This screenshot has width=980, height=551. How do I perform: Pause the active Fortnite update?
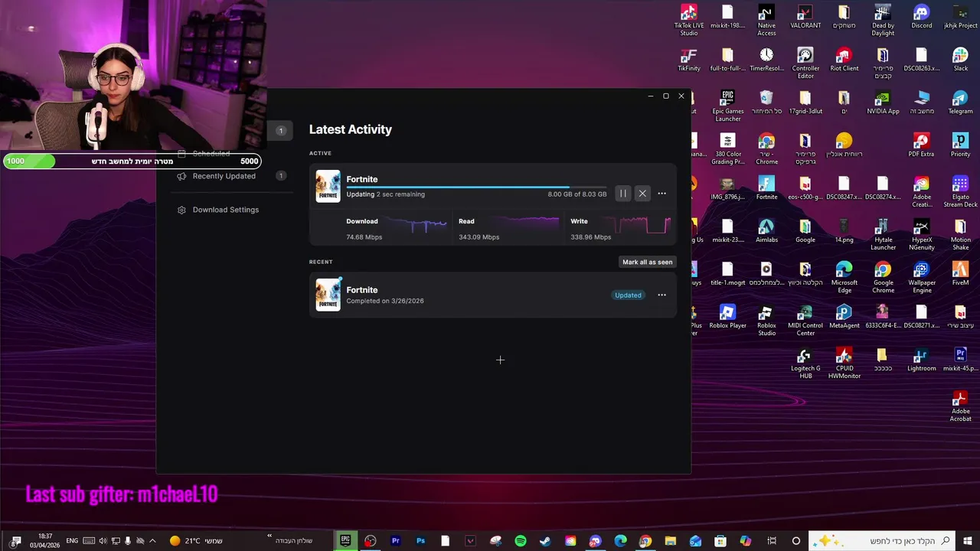(x=623, y=194)
